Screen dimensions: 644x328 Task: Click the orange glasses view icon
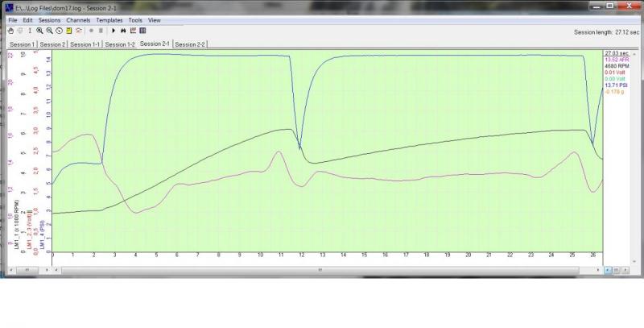[x=79, y=31]
